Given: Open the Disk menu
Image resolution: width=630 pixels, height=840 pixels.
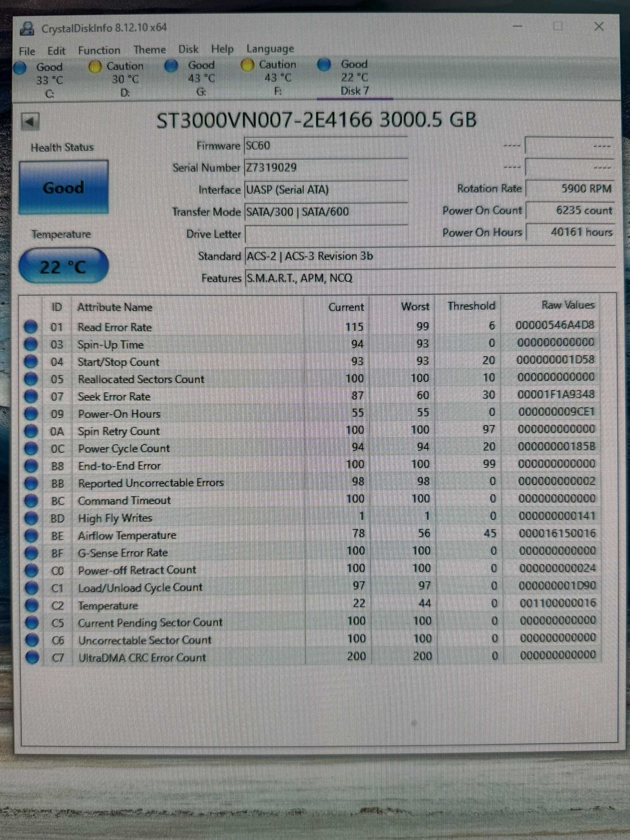Looking at the screenshot, I should click(188, 49).
